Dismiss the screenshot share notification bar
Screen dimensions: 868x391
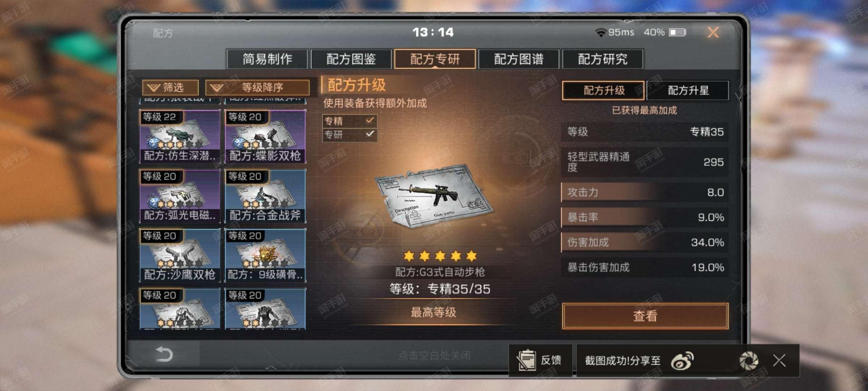779,361
